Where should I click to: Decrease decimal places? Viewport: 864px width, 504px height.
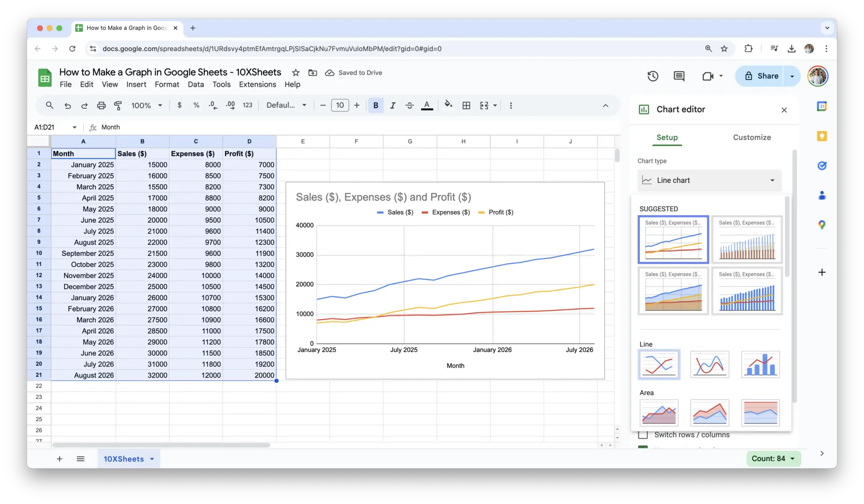coord(213,105)
